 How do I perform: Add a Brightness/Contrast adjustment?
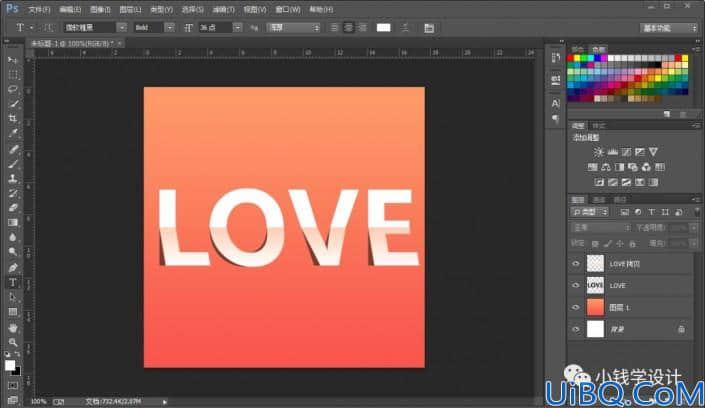point(598,152)
